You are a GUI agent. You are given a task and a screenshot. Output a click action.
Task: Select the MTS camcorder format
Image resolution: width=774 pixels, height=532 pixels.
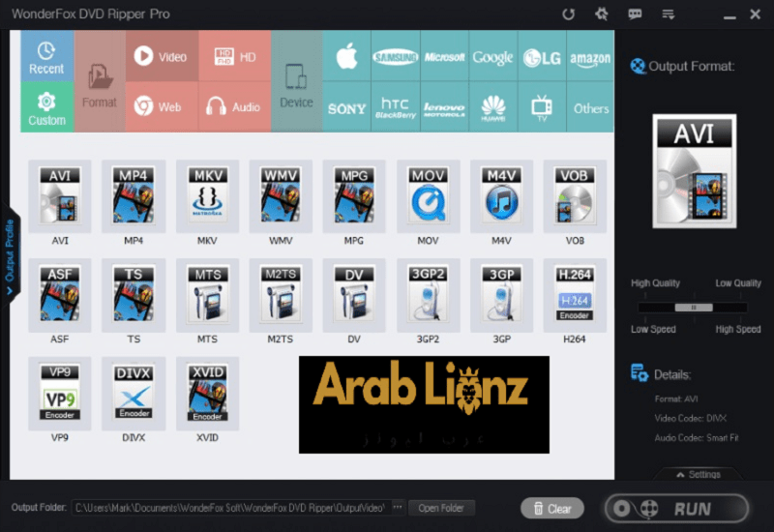click(207, 295)
